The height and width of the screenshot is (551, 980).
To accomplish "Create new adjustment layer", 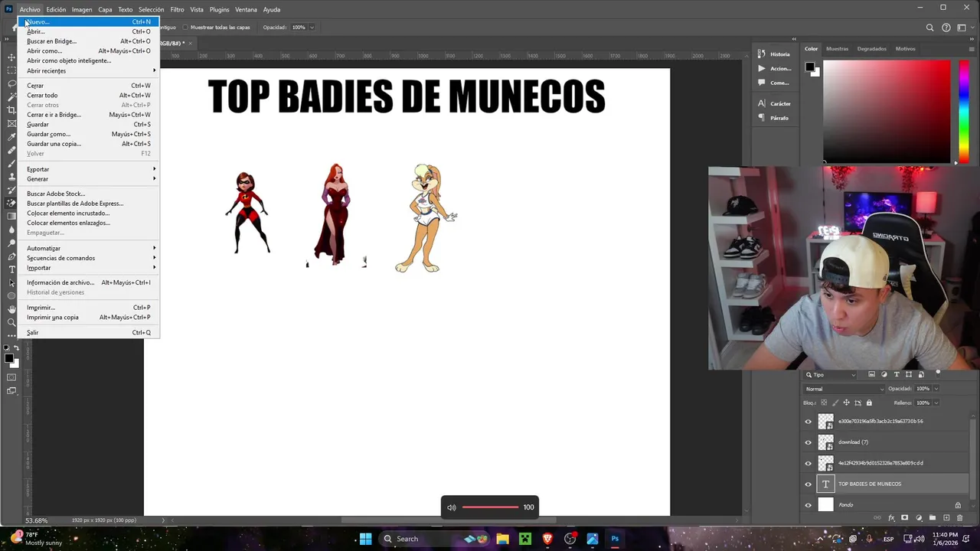I will (919, 517).
